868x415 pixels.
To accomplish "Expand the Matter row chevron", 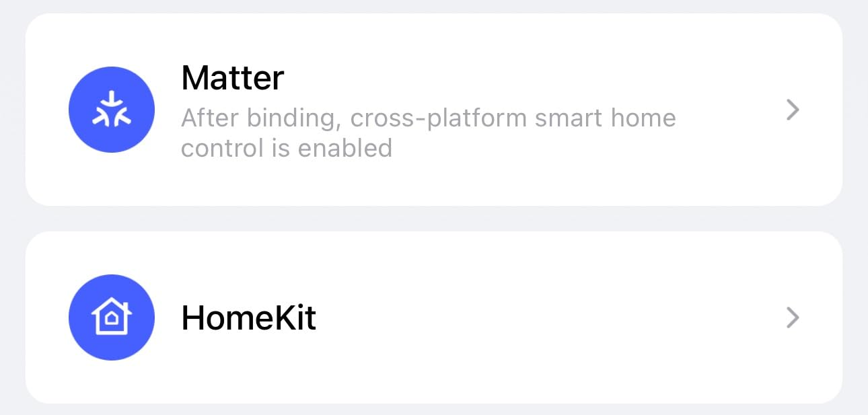I will click(x=793, y=110).
